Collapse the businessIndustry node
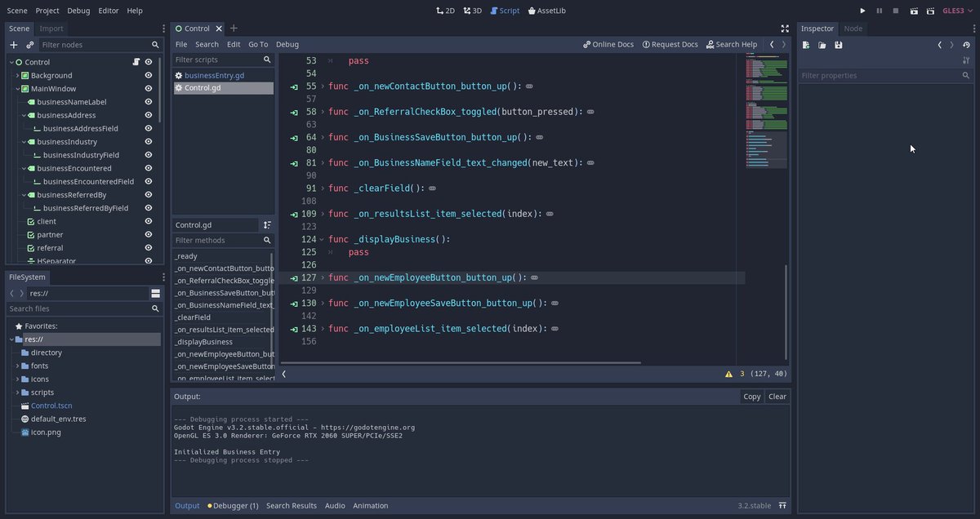This screenshot has width=980, height=519. tap(23, 142)
